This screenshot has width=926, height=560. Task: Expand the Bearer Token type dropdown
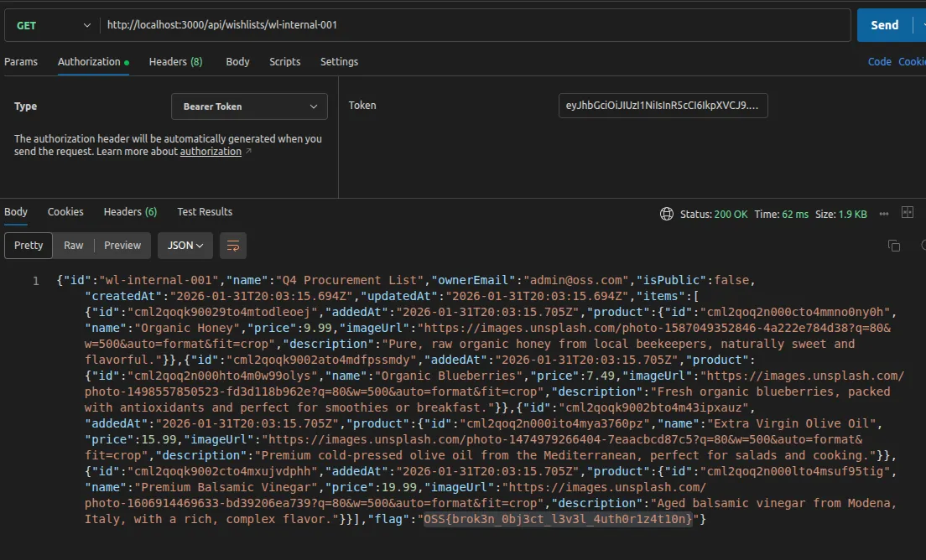tap(249, 106)
